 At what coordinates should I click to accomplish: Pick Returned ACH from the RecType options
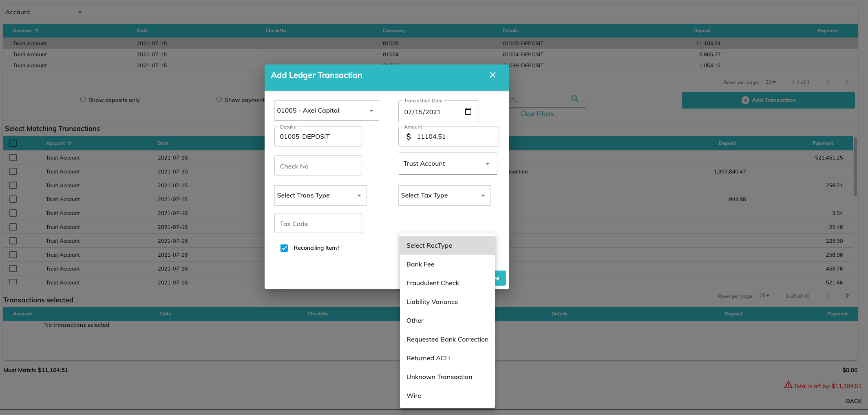point(428,358)
